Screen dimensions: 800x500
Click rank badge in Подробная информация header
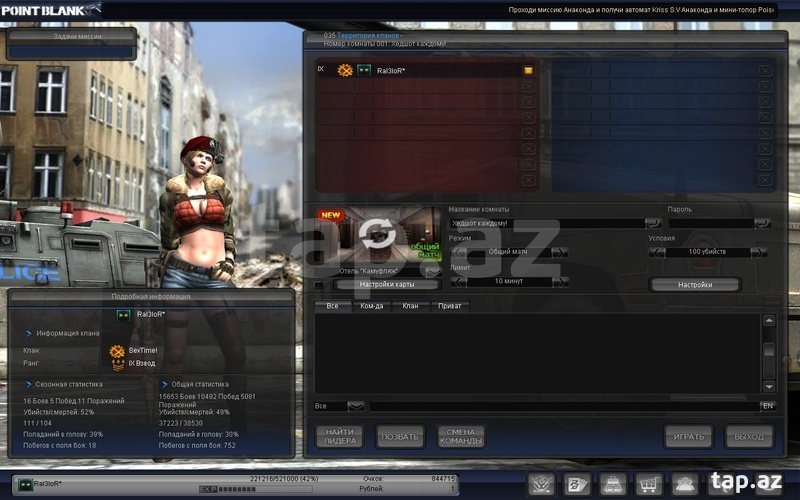coord(123,315)
